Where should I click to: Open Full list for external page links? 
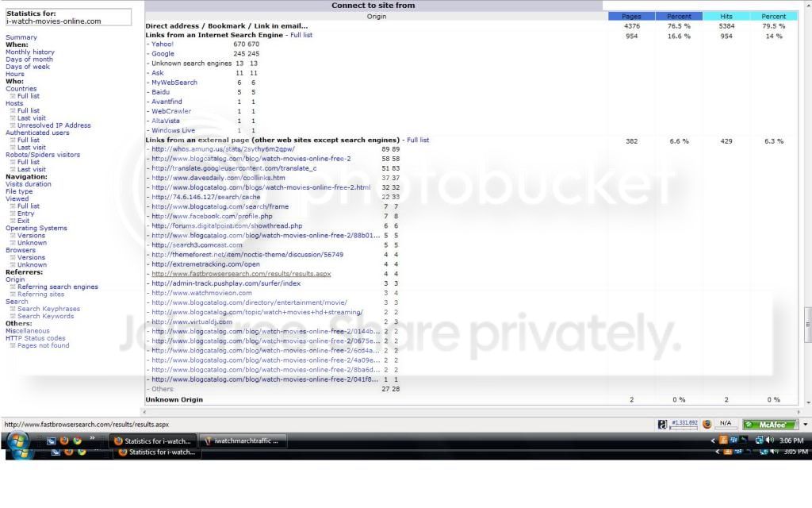coord(418,140)
